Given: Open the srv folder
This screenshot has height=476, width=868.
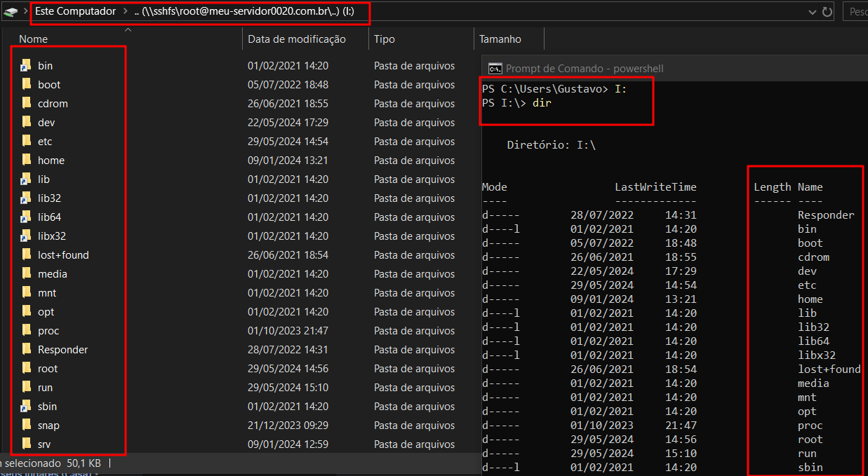Looking at the screenshot, I should [x=45, y=444].
